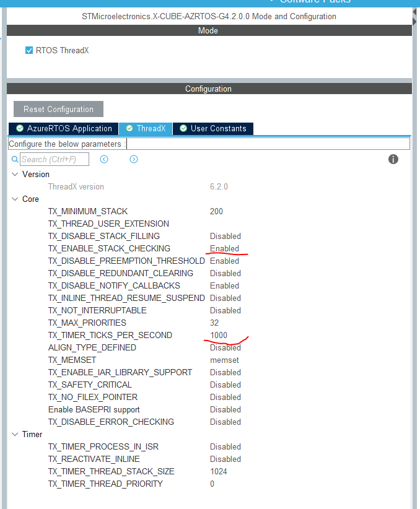Viewport: 420px width, 509px height.
Task: Change TX_REACTIVATE_INLINE Disabled value
Action: [225, 459]
